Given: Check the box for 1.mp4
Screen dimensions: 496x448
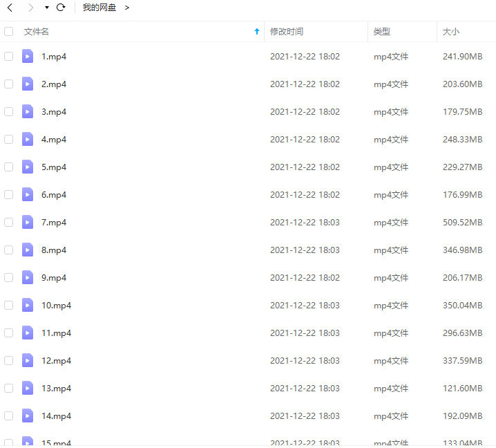Looking at the screenshot, I should coord(8,57).
